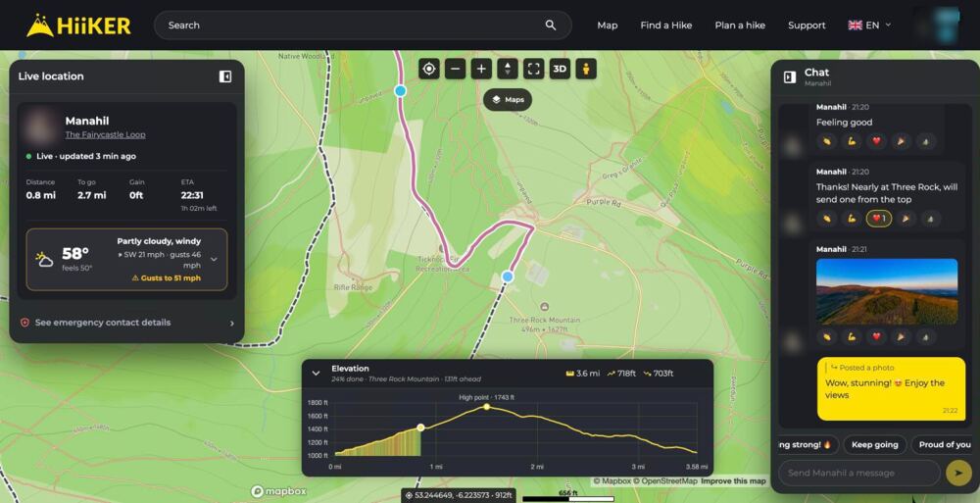Open The Fairycastle Loop trail link

point(105,134)
